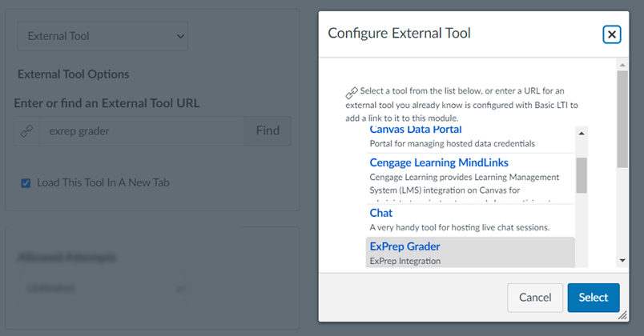Pick the Canvas Data Portal tool
Screen dimensions: 644x336
pyautogui.click(x=415, y=130)
